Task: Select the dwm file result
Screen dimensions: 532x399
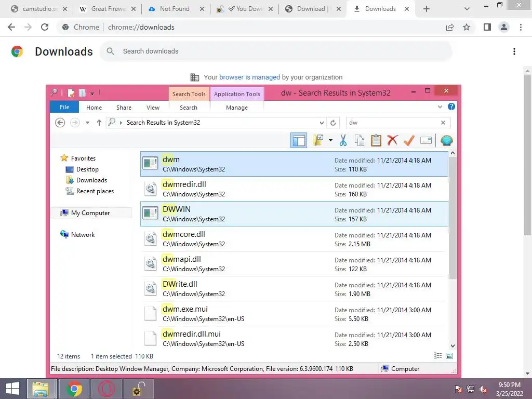Action: pyautogui.click(x=294, y=164)
